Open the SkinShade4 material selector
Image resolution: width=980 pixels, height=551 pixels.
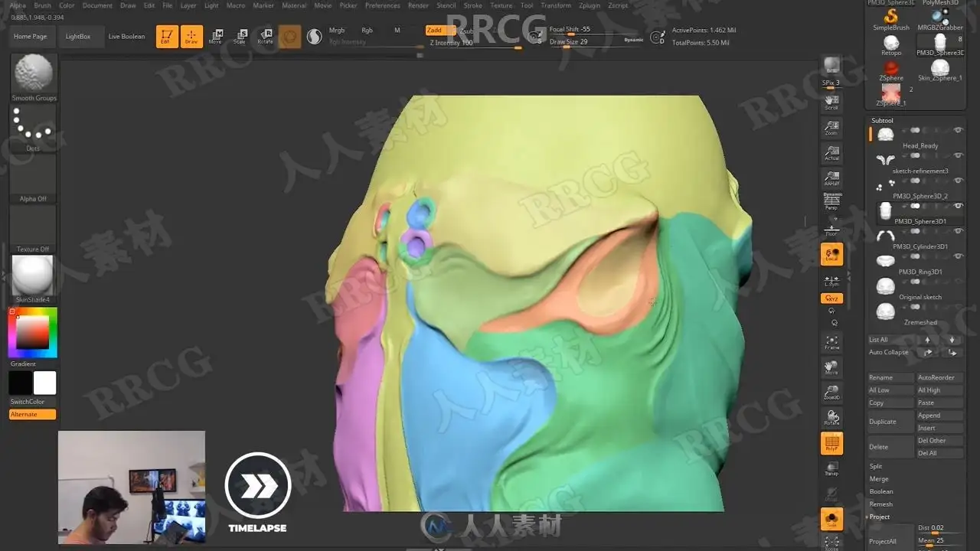pos(33,279)
